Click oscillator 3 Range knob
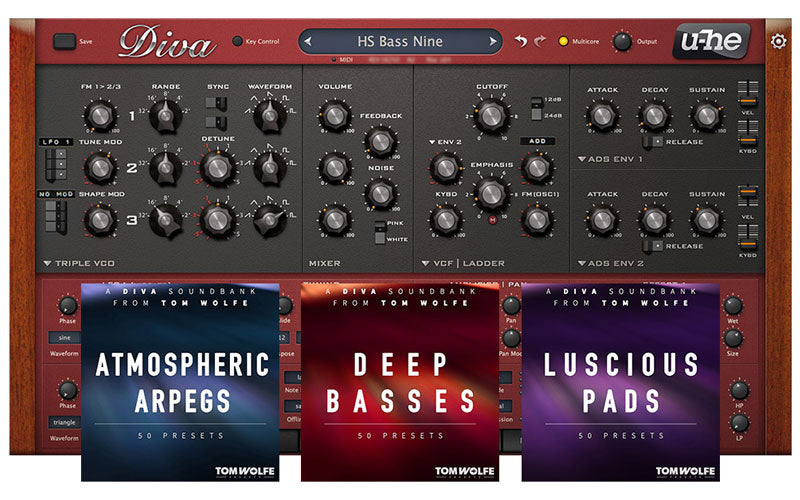800x500 pixels. (x=165, y=220)
